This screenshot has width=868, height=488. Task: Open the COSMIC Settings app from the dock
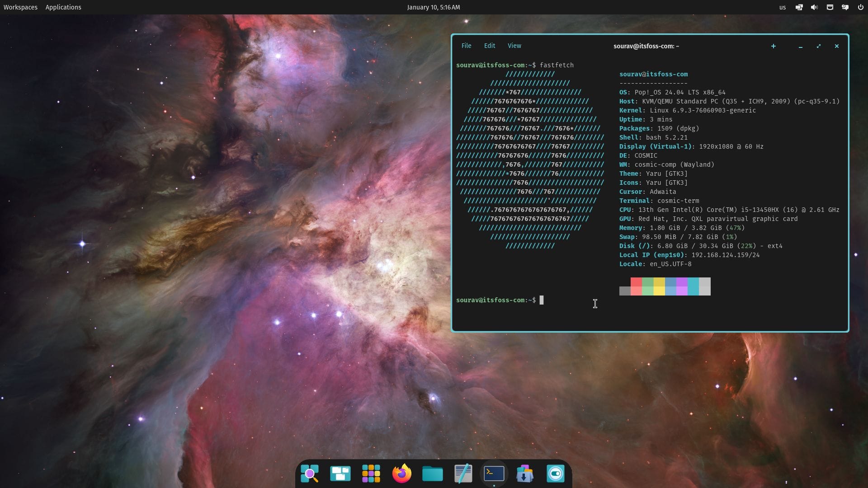[x=556, y=474]
